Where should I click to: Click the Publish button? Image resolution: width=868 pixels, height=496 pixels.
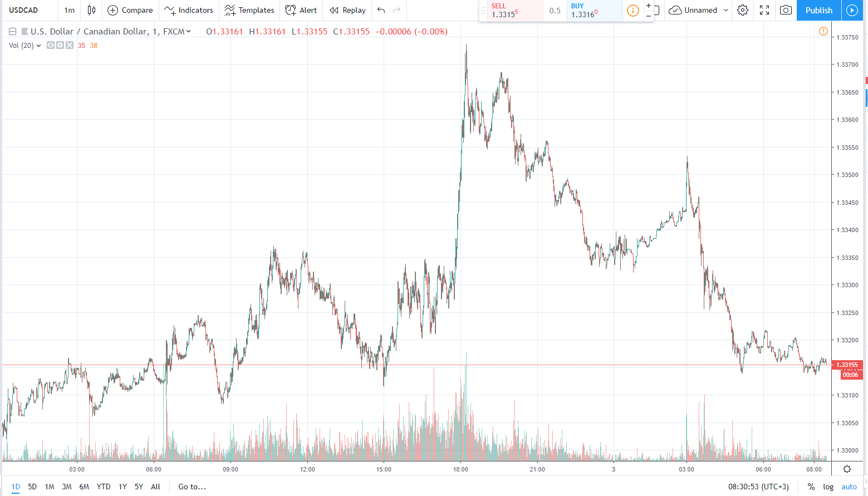(x=819, y=10)
